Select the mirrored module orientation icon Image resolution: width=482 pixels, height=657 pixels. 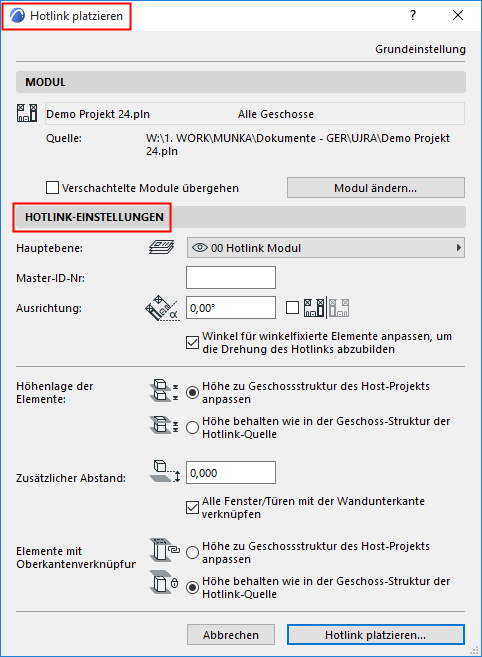coord(339,308)
